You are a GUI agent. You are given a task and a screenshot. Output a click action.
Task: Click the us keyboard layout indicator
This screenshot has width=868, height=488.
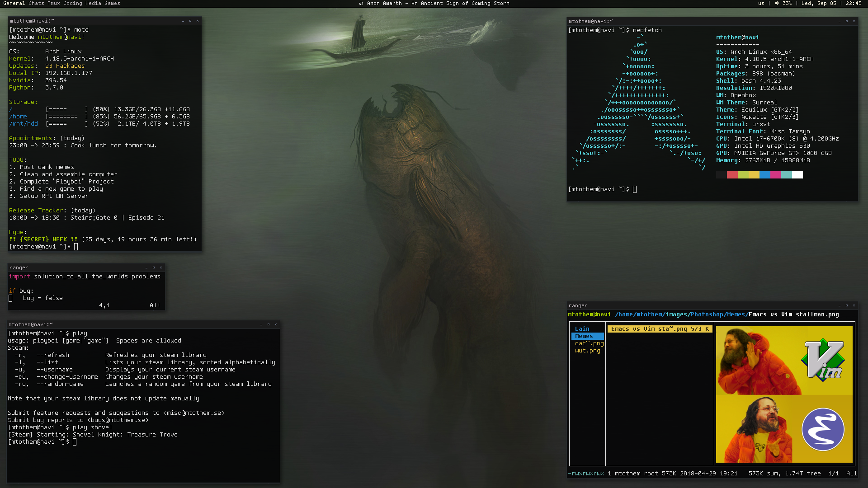click(x=761, y=3)
